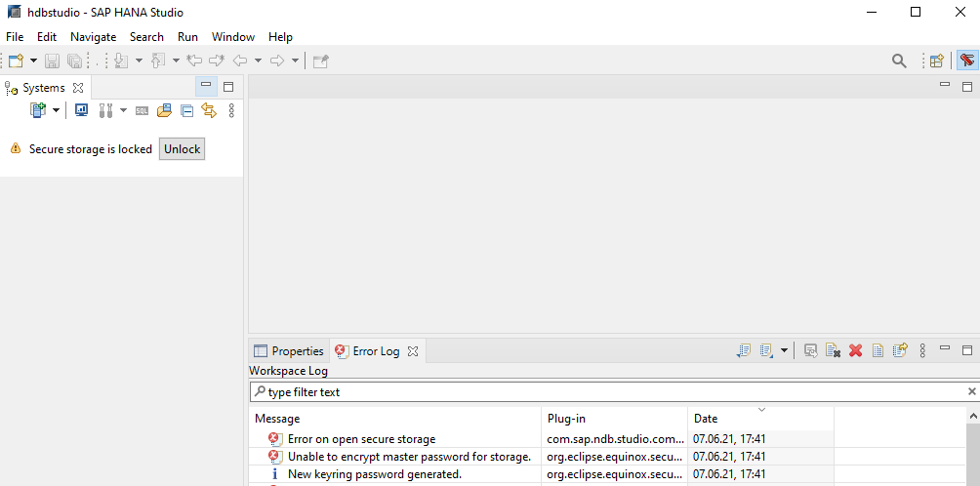Click the Open Log document icon

878,350
